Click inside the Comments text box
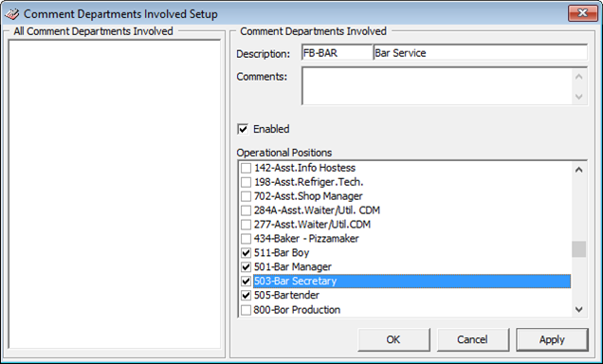Viewport: 603px width, 364px height. tap(437, 86)
